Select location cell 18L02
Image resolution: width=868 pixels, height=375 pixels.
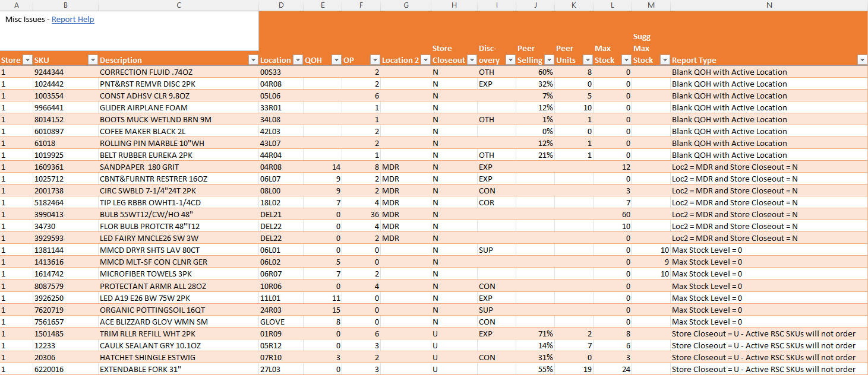(x=281, y=202)
